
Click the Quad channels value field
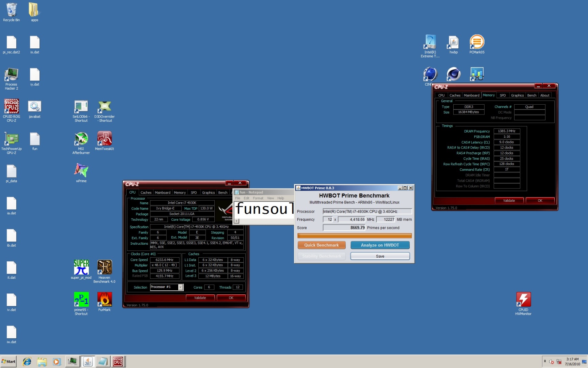click(x=529, y=107)
